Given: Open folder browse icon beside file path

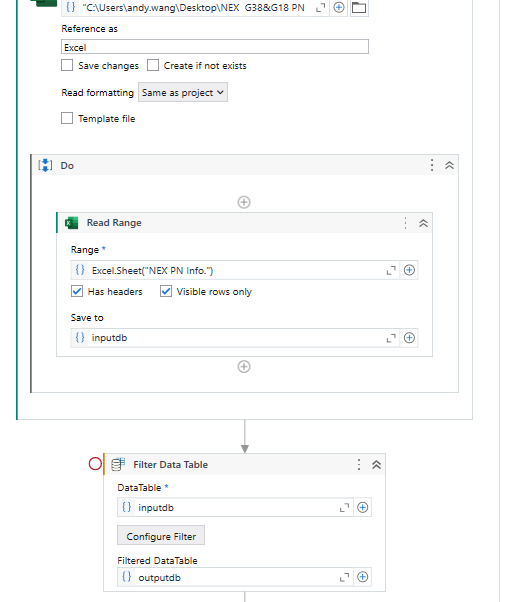Looking at the screenshot, I should pos(359,7).
